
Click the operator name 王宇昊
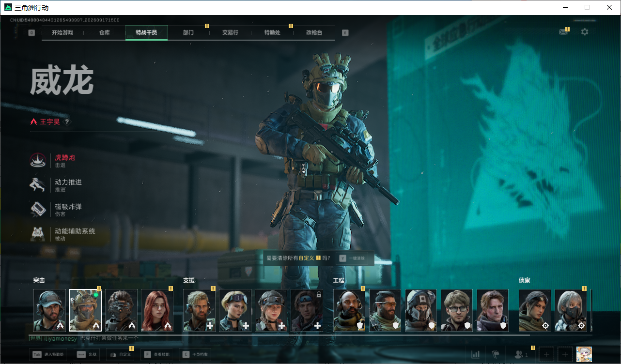[50, 122]
